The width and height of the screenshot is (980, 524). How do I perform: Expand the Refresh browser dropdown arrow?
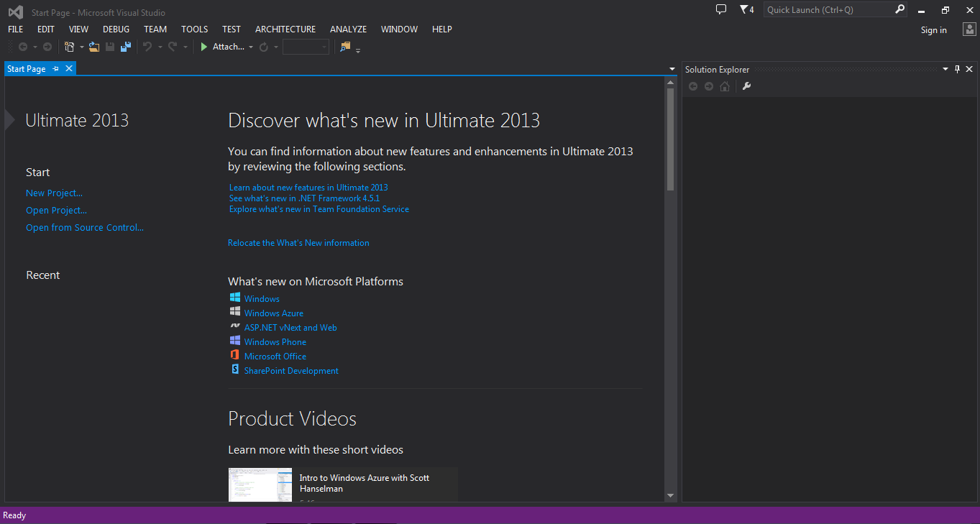coord(276,47)
